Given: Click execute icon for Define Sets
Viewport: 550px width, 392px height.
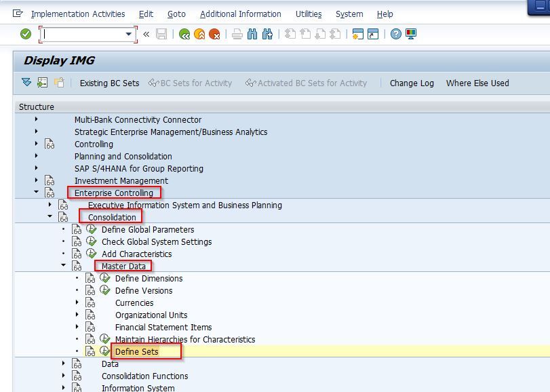Looking at the screenshot, I should tap(105, 351).
